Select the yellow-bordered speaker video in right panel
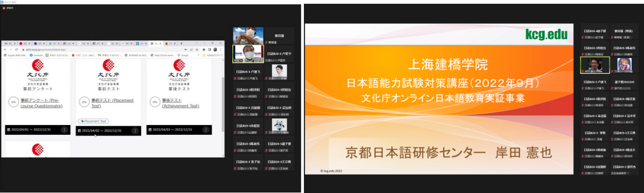 [595, 65]
